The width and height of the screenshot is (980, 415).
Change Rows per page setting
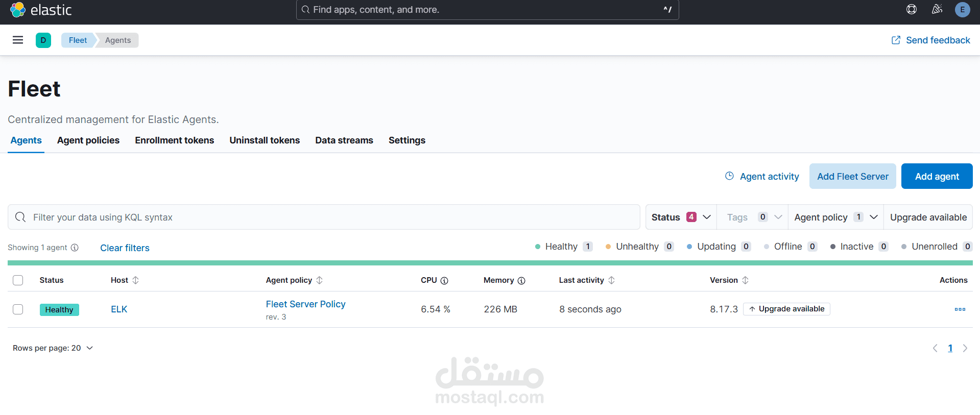(x=53, y=348)
